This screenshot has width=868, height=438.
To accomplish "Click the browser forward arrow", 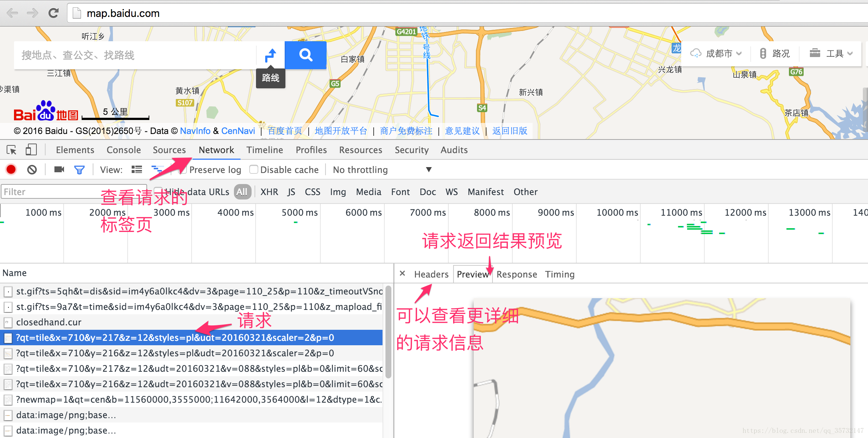I will pos(33,13).
